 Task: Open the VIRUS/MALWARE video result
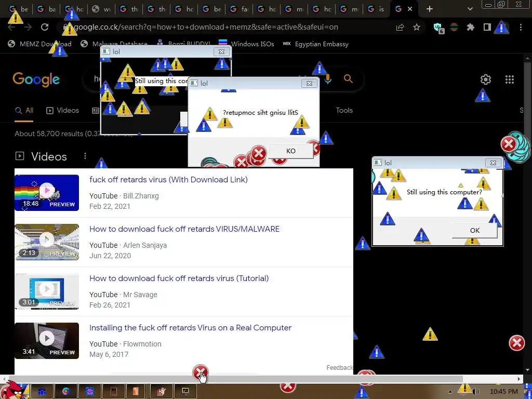[x=184, y=229]
